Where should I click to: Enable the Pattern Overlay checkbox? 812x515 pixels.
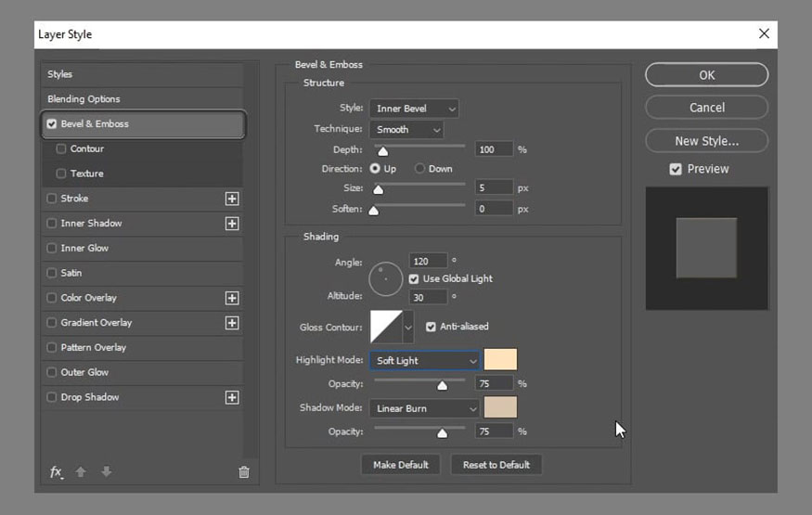click(x=52, y=347)
